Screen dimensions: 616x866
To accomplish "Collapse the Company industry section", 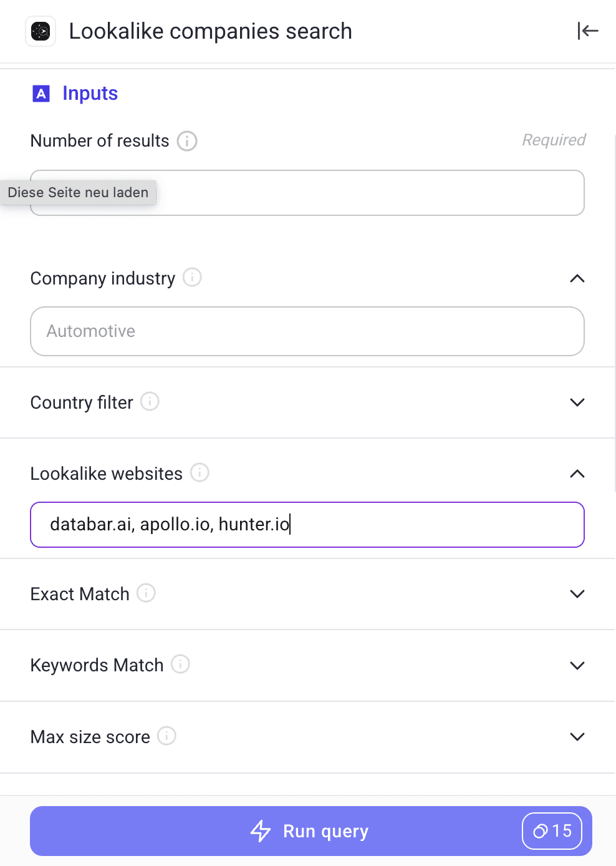I will (x=577, y=278).
